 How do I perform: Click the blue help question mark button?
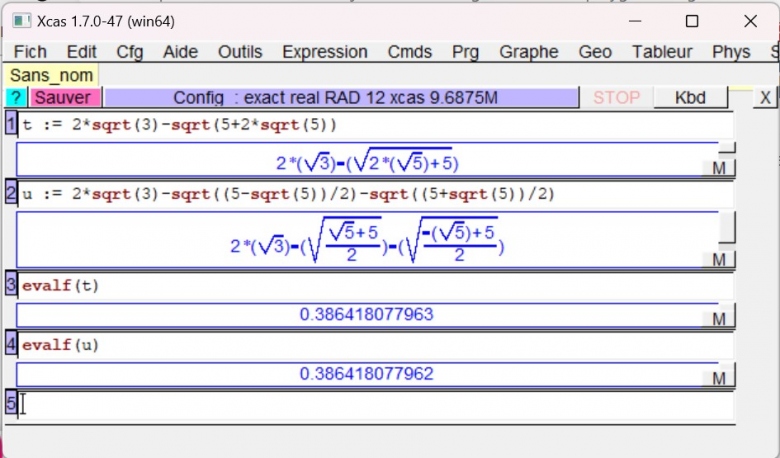(x=16, y=98)
